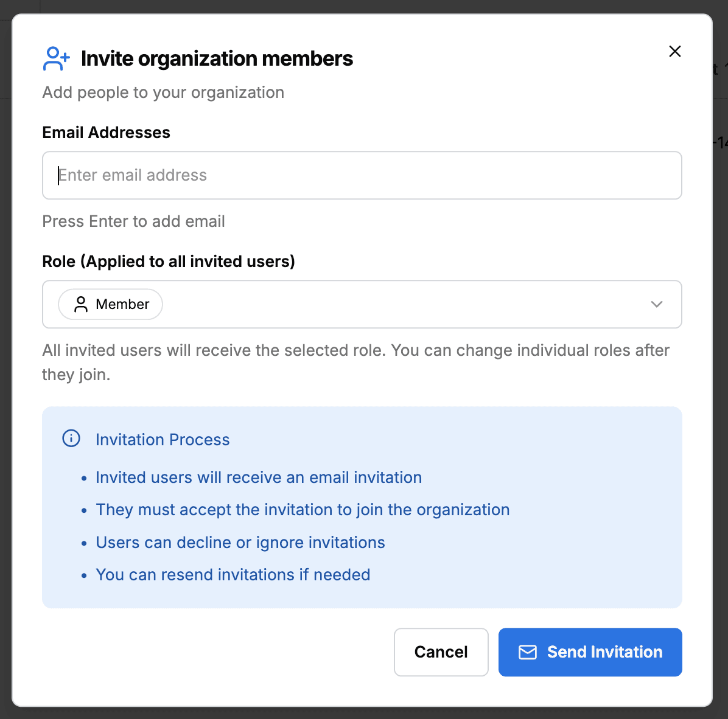Click the envelope icon on Send Invitation
Viewport: 728px width, 719px height.
pyautogui.click(x=527, y=652)
